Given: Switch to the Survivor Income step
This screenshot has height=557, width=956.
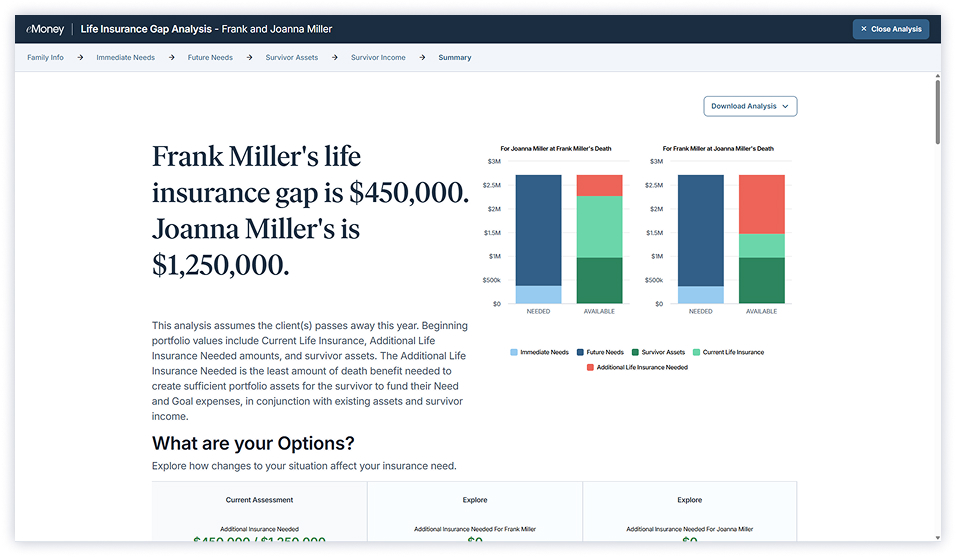Looking at the screenshot, I should pos(378,58).
